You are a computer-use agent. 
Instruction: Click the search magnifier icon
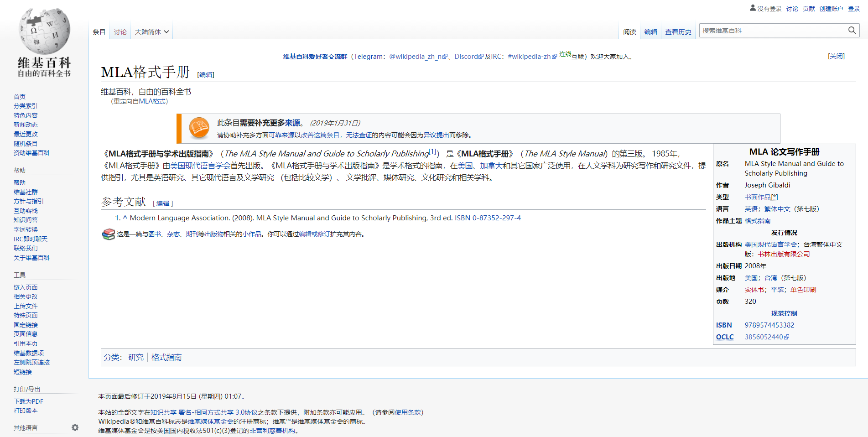click(852, 30)
